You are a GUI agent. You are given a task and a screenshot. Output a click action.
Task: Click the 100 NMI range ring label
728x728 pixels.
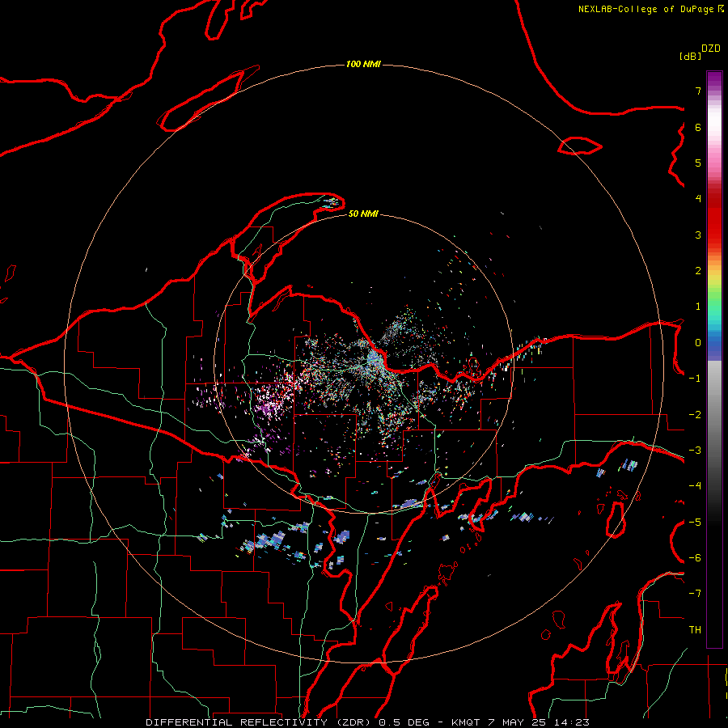pos(363,64)
